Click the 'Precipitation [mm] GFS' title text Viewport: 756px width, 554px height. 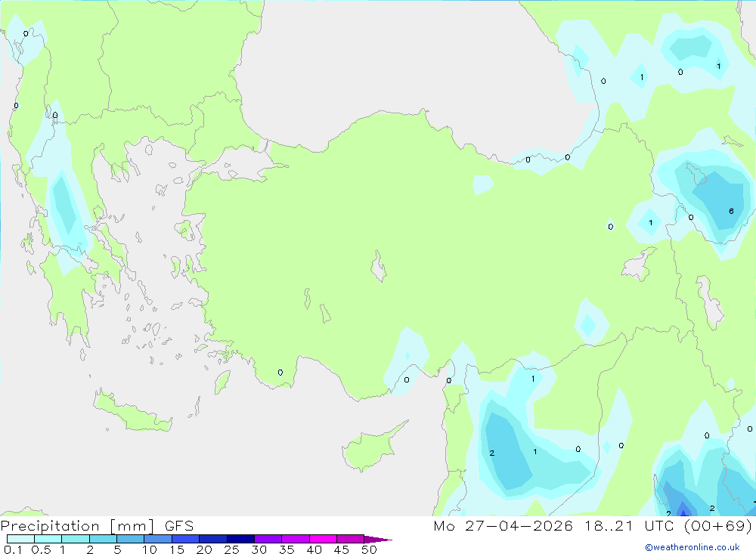click(97, 526)
